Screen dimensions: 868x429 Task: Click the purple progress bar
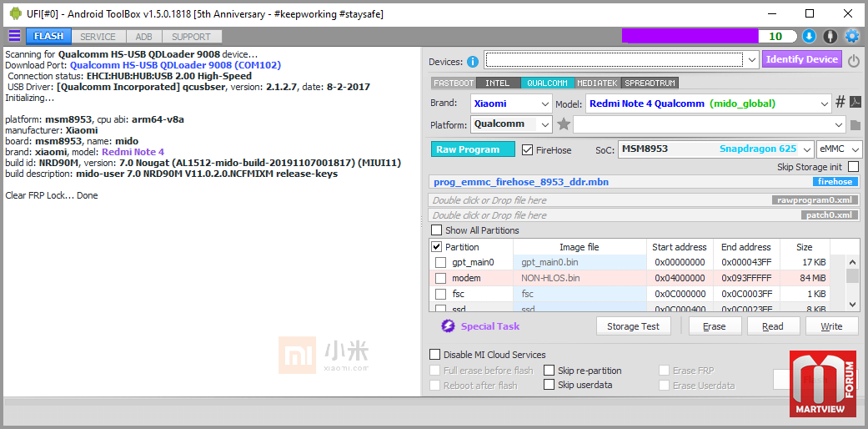(690, 36)
